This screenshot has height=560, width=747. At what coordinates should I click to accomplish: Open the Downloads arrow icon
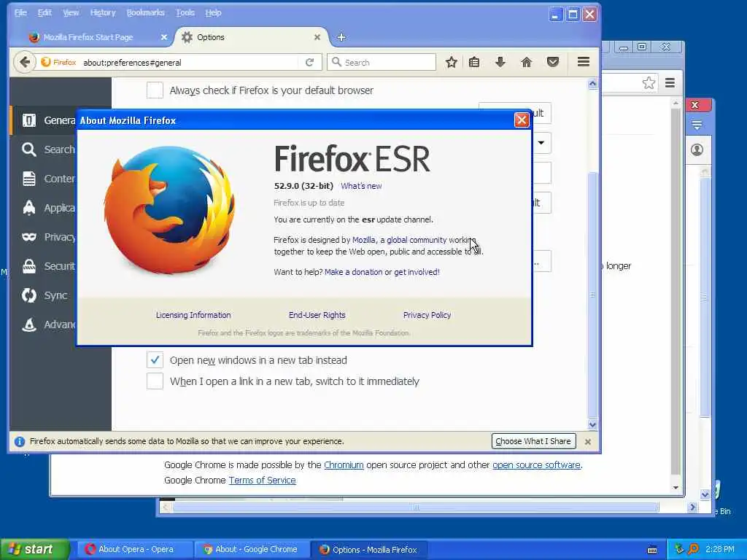click(500, 62)
